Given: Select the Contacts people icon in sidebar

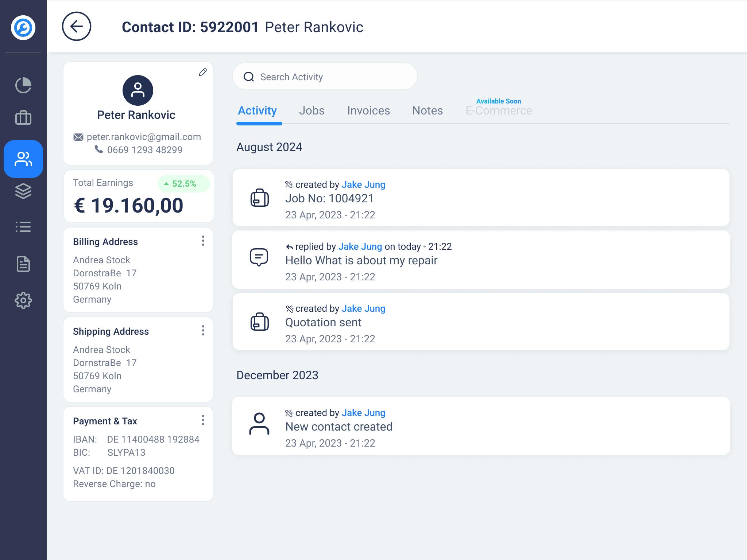Looking at the screenshot, I should click(23, 159).
